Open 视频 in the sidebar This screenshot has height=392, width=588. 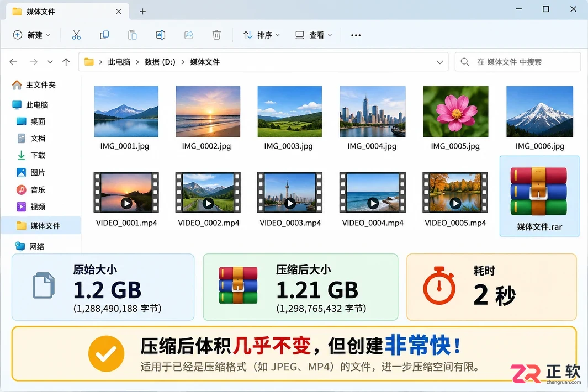point(31,206)
